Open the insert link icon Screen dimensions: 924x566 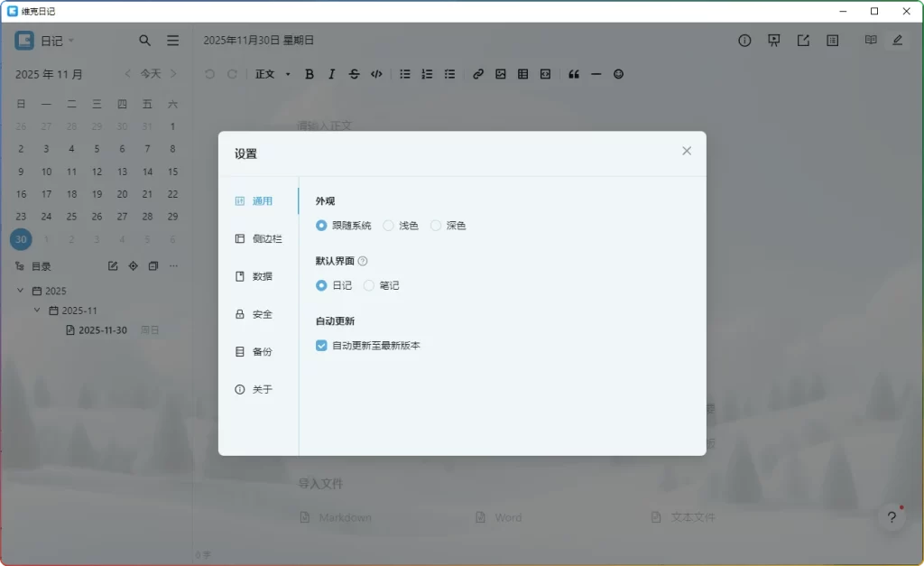[478, 74]
